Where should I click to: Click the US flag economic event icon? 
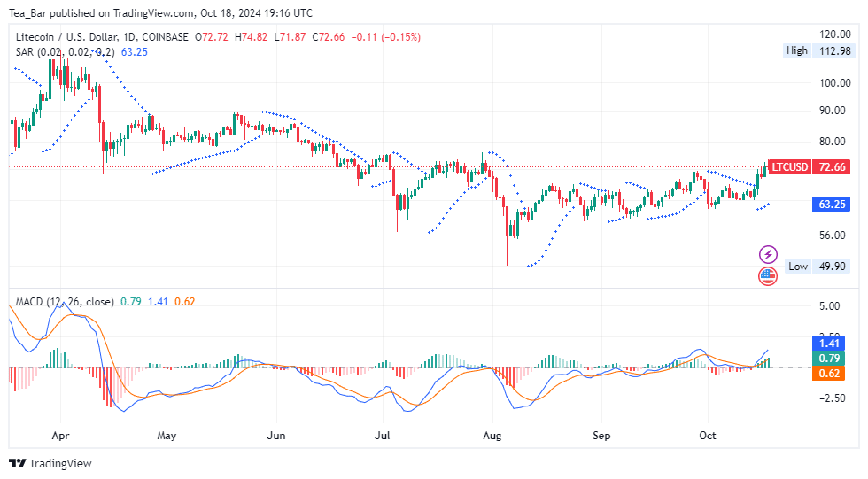click(x=768, y=276)
